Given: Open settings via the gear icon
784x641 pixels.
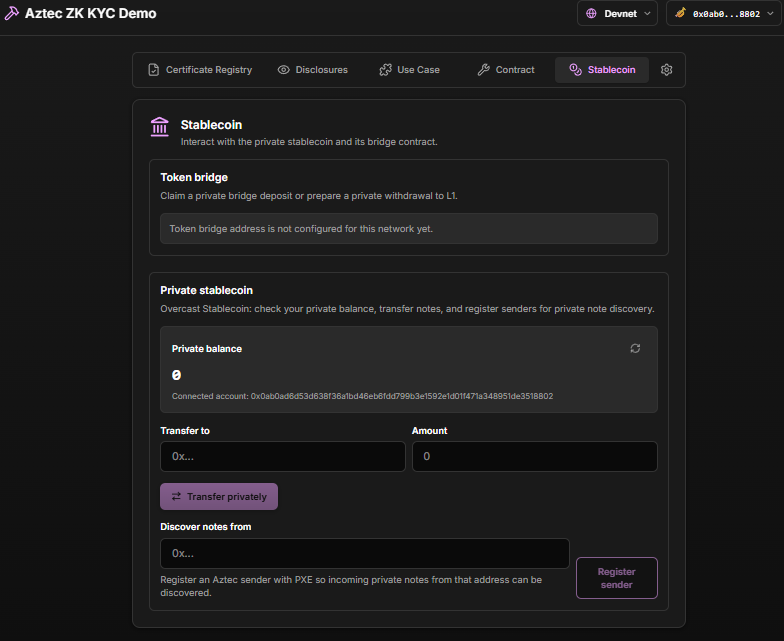Looking at the screenshot, I should tap(666, 70).
